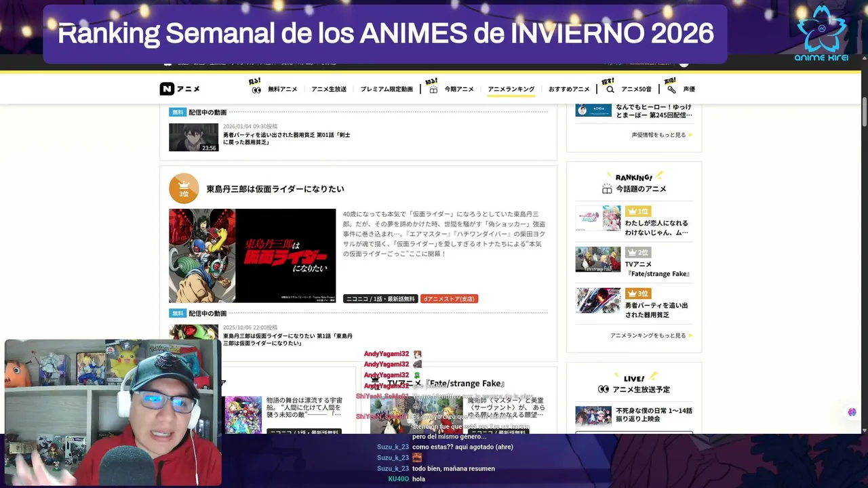Click the なんでもヒーロー voice actor thumbnail
Image resolution: width=868 pixels, height=488 pixels.
click(x=593, y=110)
